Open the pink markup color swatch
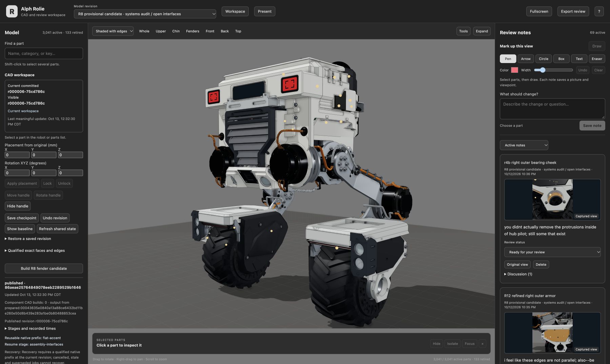This screenshot has width=610, height=364. point(514,70)
